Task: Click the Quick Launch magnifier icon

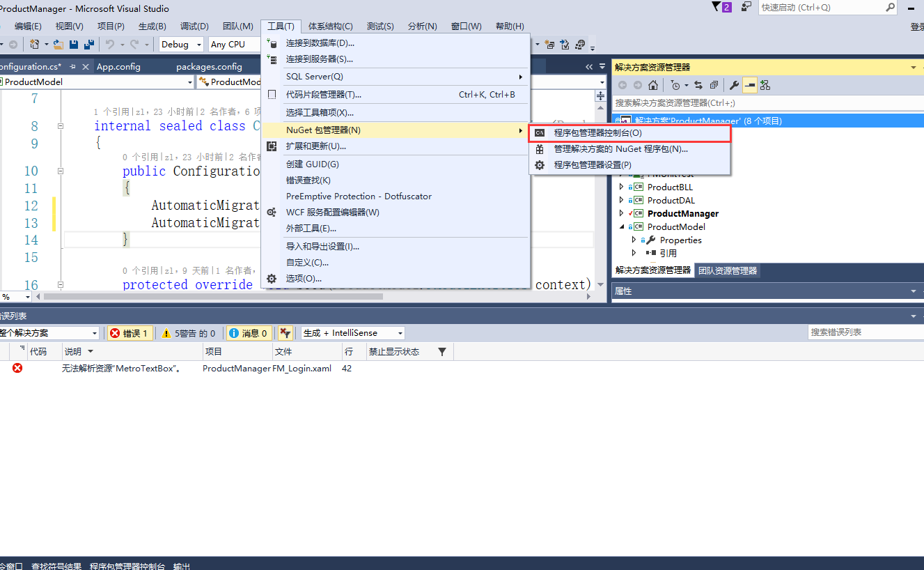Action: tap(891, 8)
